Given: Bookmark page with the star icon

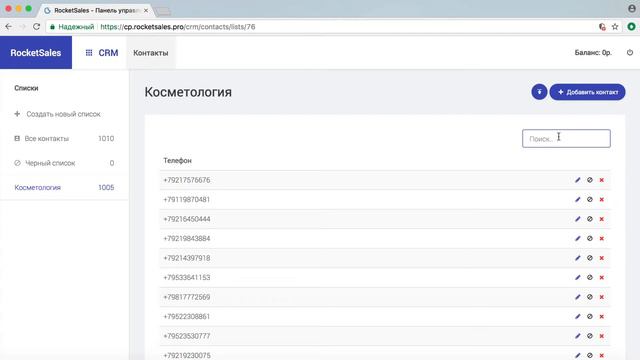Looking at the screenshot, I should 615,27.
